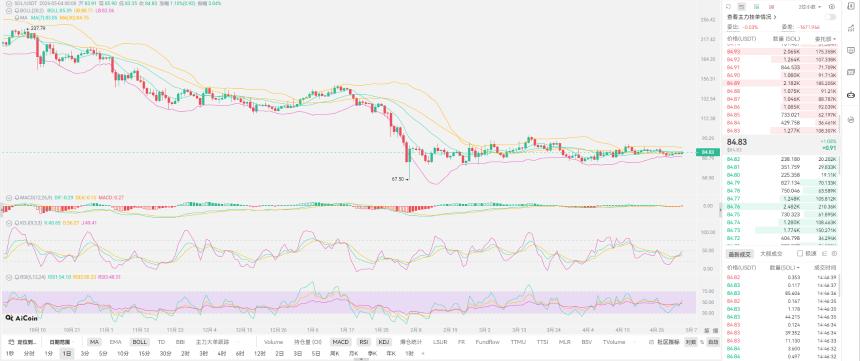Select the 1日 timeframe
860x361 pixels.
[x=66, y=353]
